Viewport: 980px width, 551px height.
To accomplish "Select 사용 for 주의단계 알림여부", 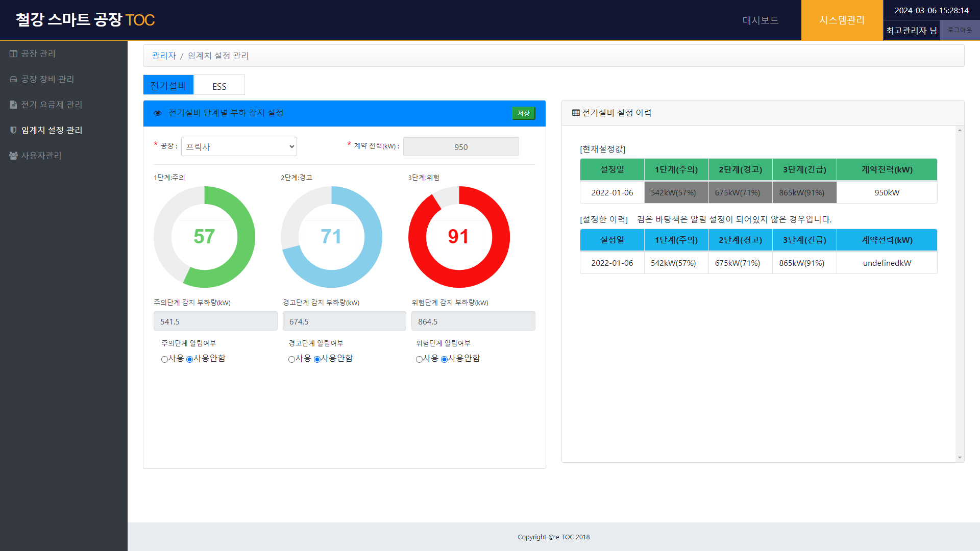I will (164, 359).
